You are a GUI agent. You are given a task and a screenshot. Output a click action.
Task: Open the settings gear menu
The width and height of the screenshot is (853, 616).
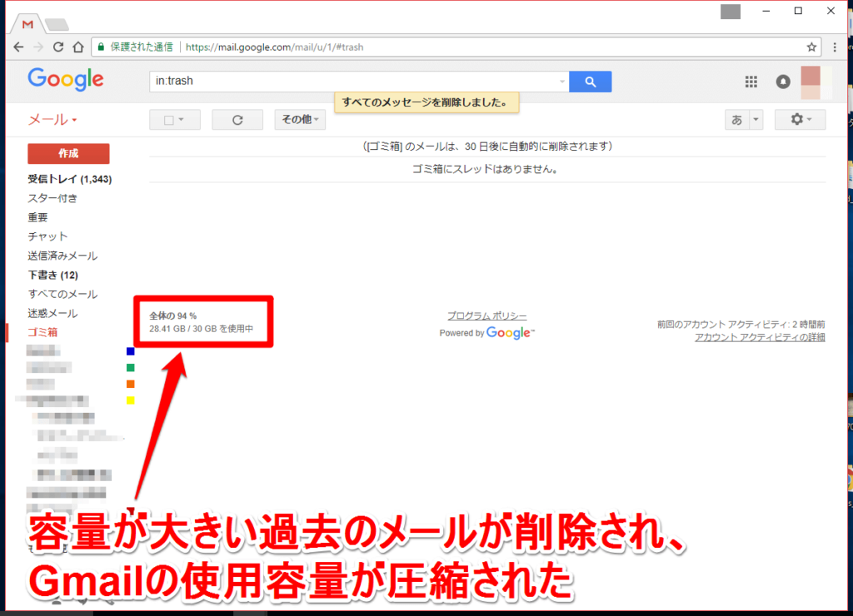(x=801, y=120)
